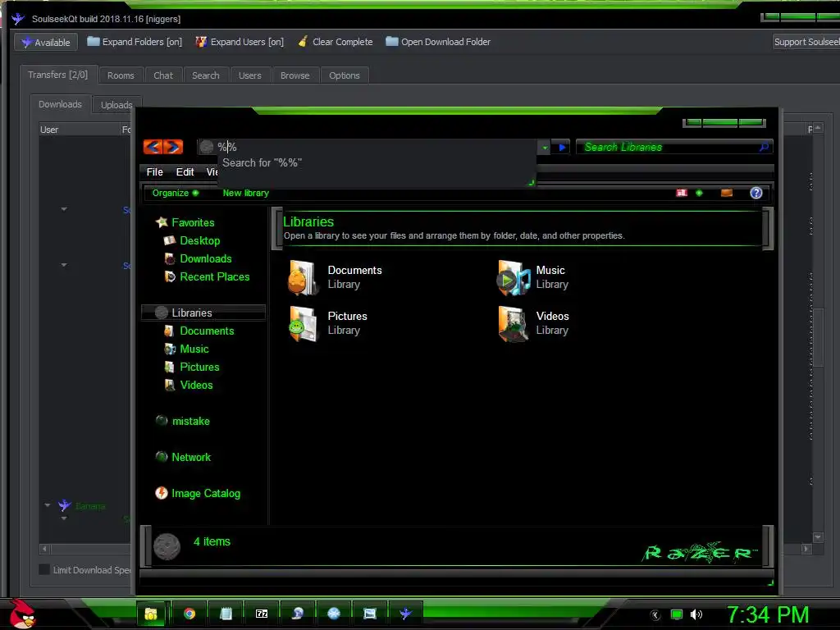
Task: Open Downloads under Favorites
Action: [206, 258]
